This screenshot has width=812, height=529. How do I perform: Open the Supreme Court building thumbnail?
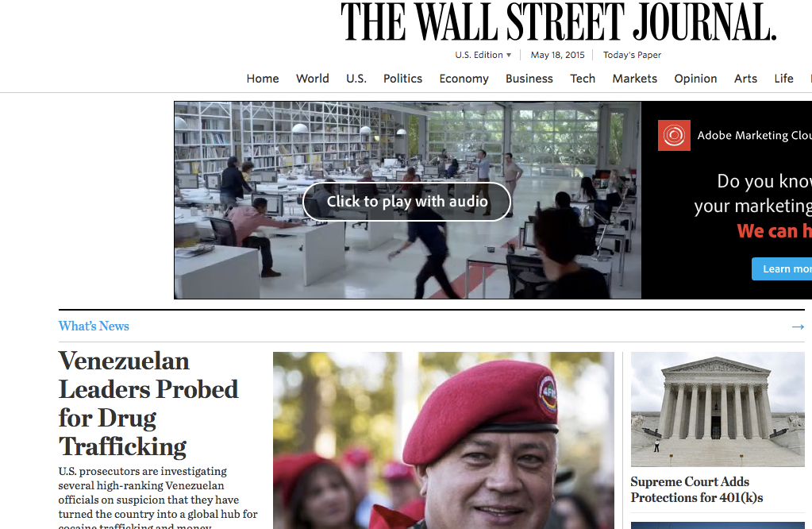point(718,409)
